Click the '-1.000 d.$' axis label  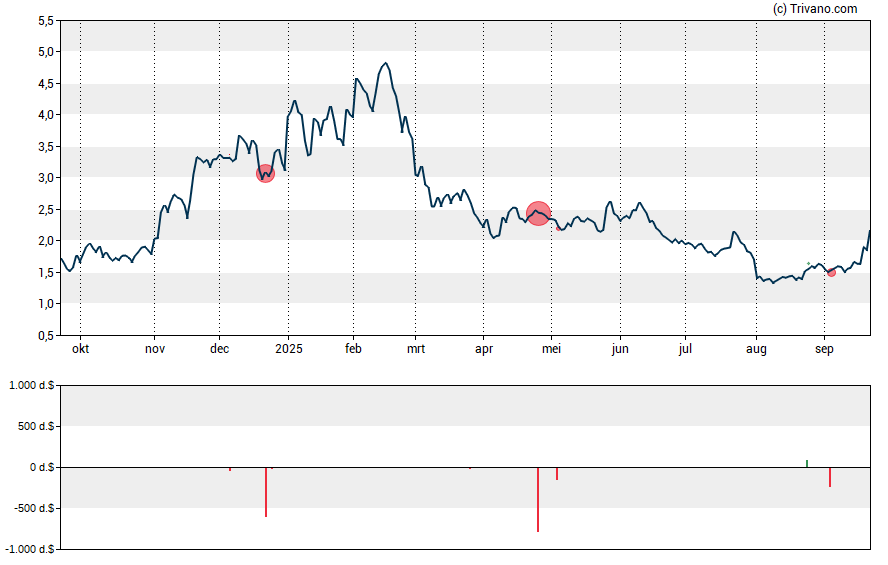click(x=30, y=549)
